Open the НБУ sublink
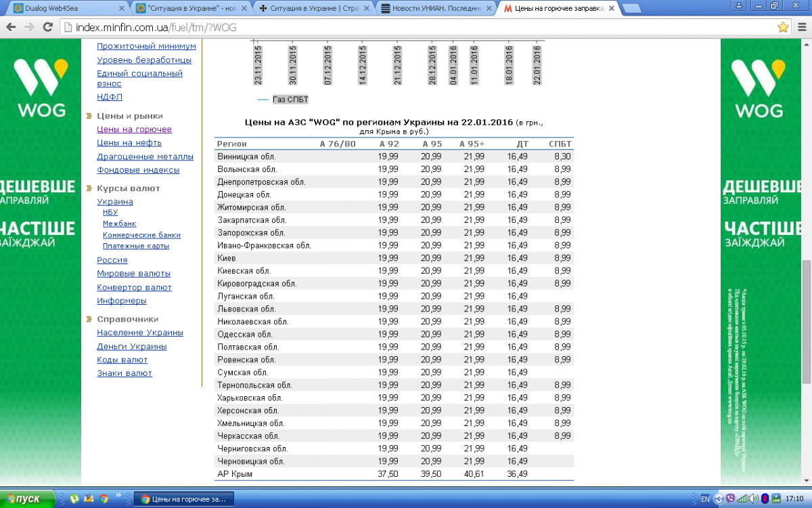Image resolution: width=812 pixels, height=508 pixels. click(110, 212)
